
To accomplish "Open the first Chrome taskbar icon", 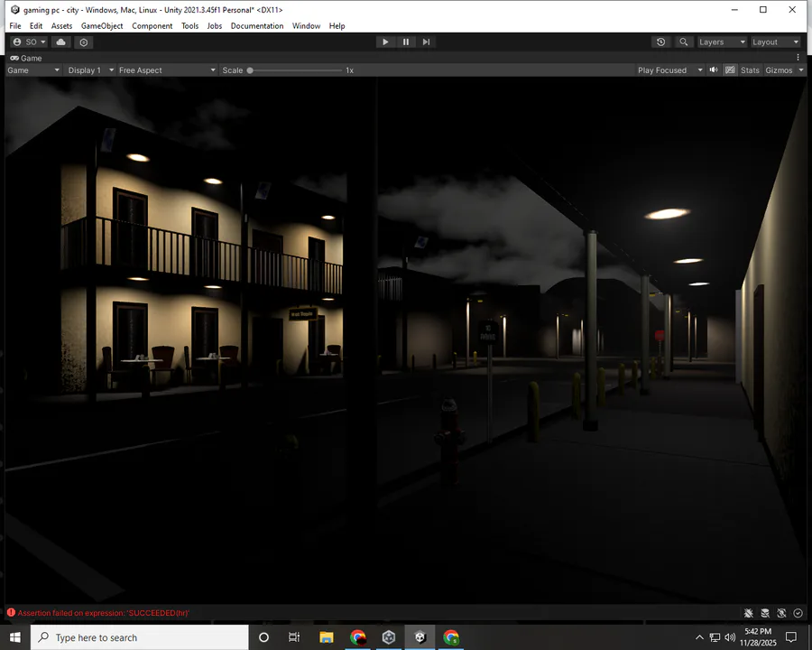I will [358, 637].
